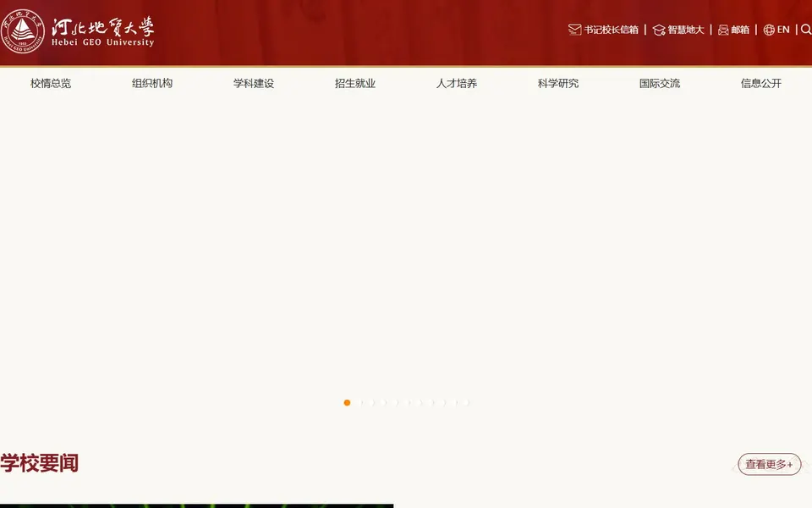
Task: Open the 书记校长信箱 link
Action: tap(611, 30)
